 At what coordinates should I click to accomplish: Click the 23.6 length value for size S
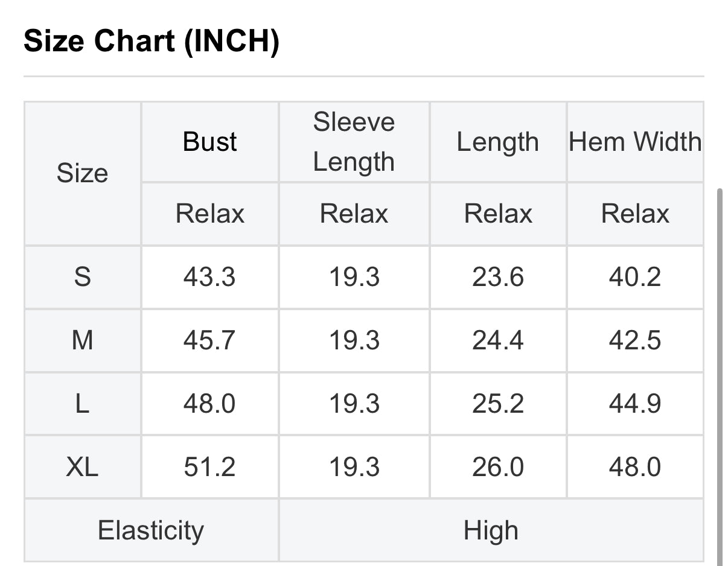497,277
